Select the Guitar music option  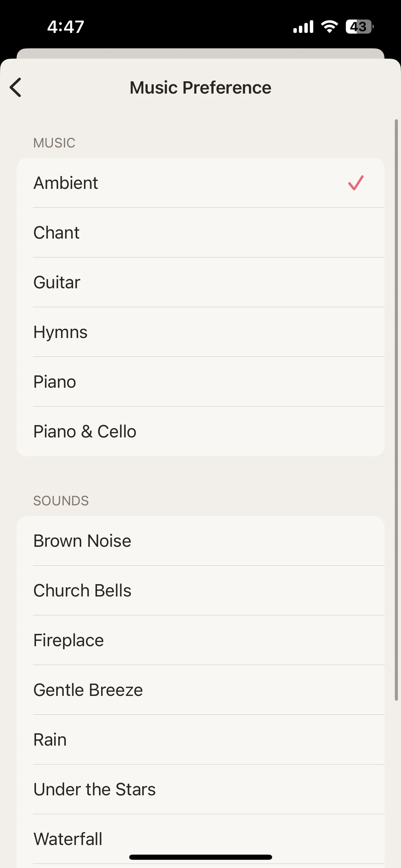(200, 282)
